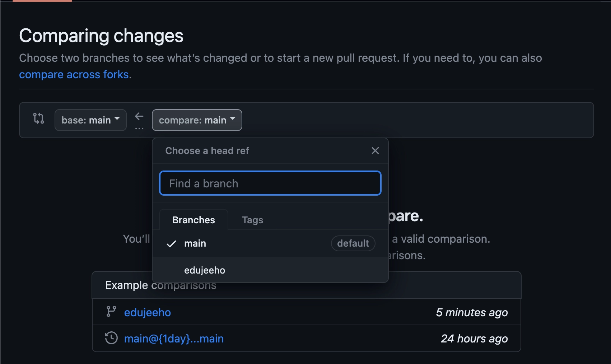Click the clock history icon in Example comparisons

(111, 338)
